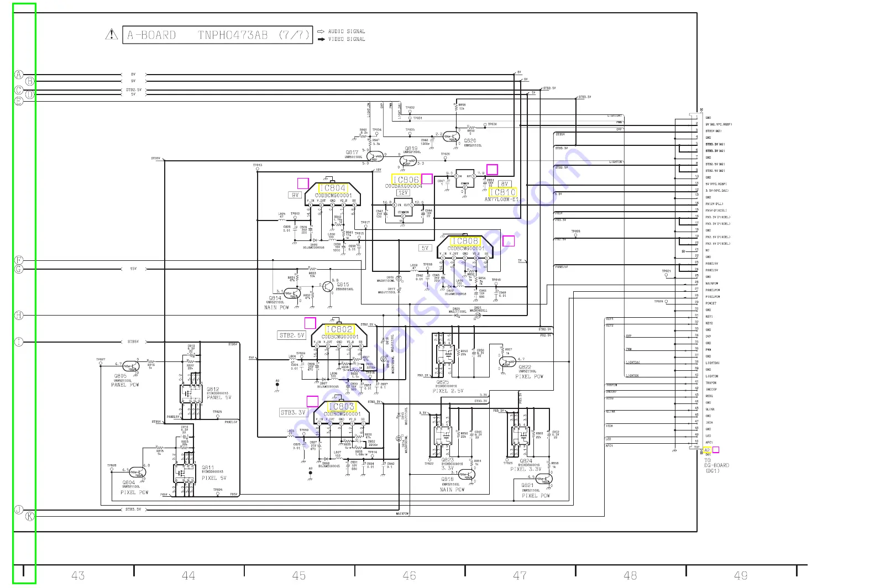This screenshot has height=588, width=875.
Task: Open the highlighted IC803 label
Action: [x=341, y=406]
